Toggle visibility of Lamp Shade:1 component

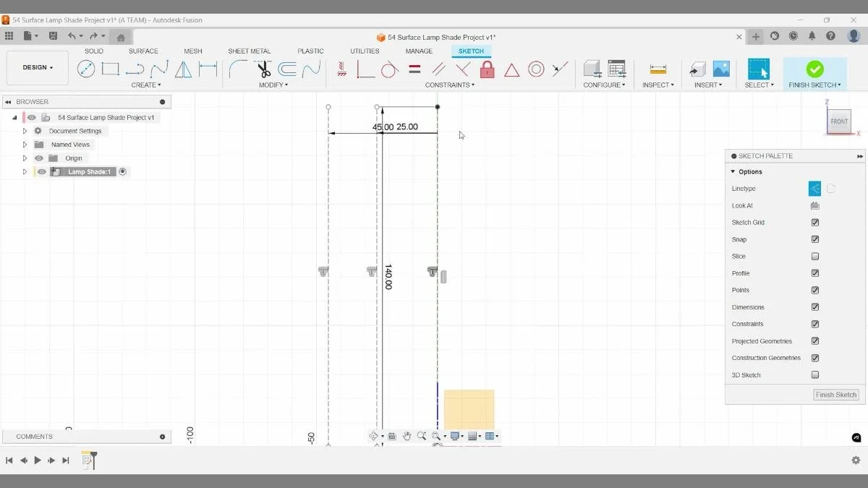coord(41,171)
